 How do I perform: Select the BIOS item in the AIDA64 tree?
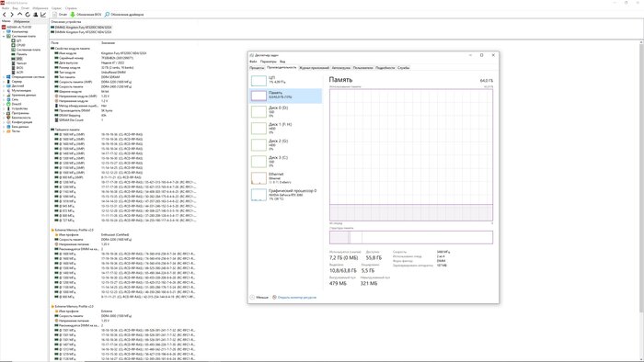[17, 68]
